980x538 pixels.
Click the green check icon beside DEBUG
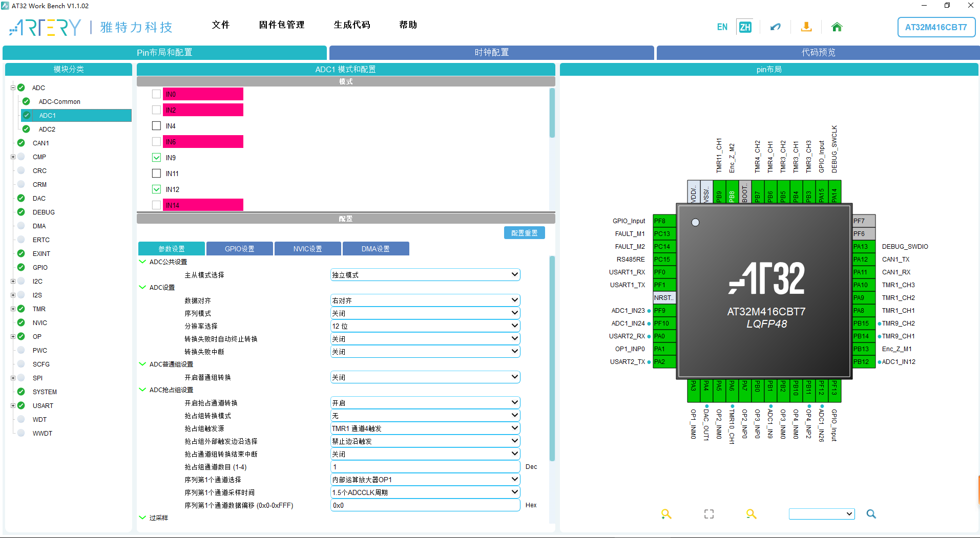pyautogui.click(x=21, y=212)
